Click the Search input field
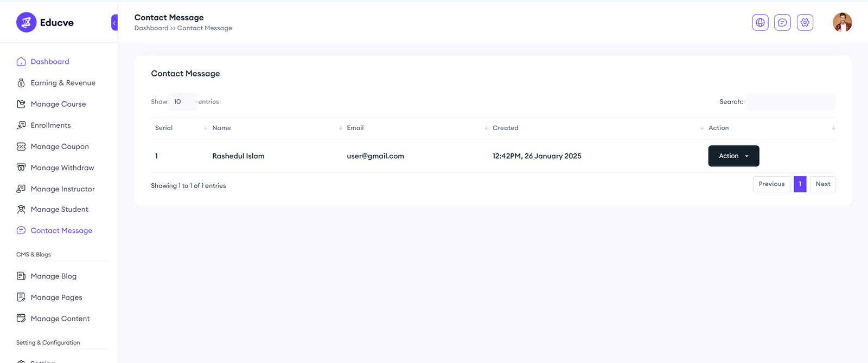 coord(790,102)
